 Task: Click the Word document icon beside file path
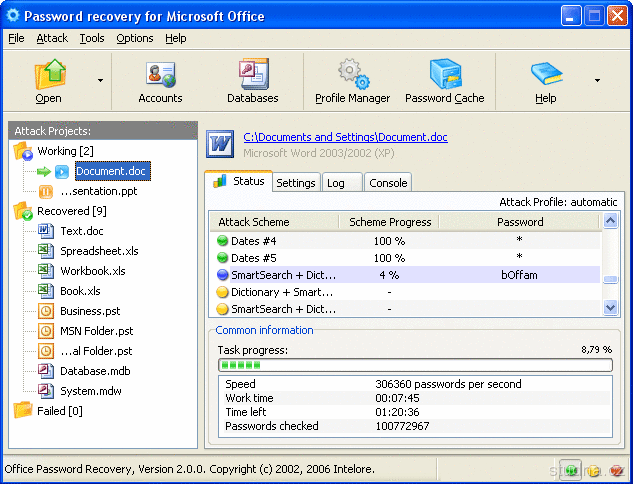(x=220, y=144)
